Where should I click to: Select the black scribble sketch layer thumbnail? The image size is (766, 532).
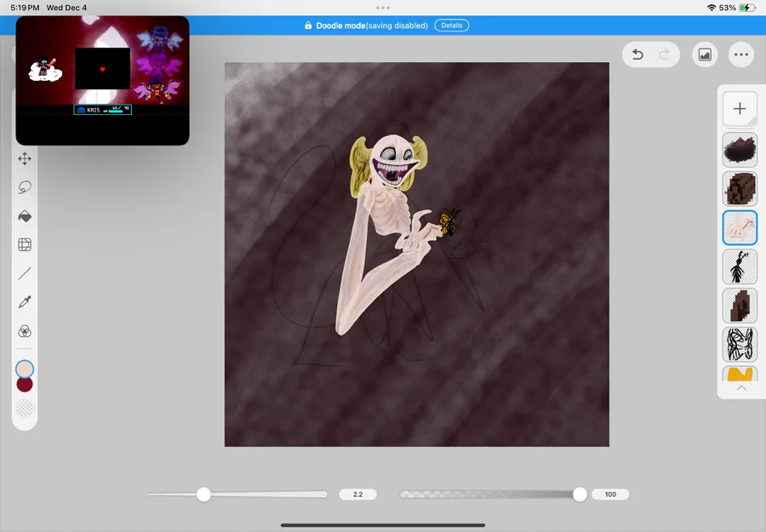click(740, 344)
